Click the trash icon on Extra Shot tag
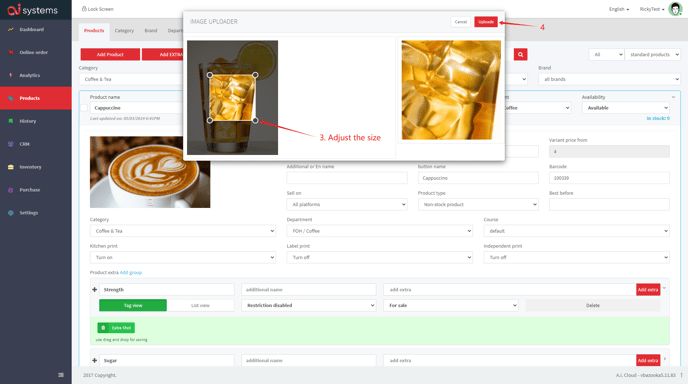Viewport: 688px width, 384px height. coord(103,328)
